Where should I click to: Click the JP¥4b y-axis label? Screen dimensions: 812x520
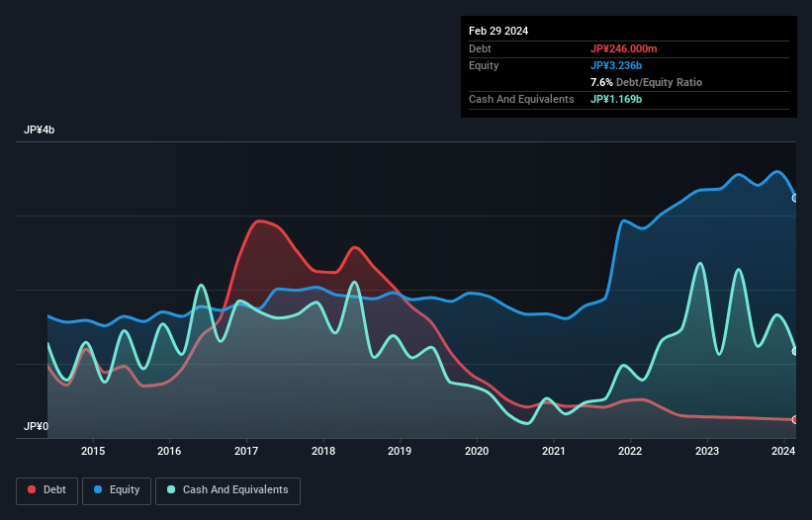point(39,130)
